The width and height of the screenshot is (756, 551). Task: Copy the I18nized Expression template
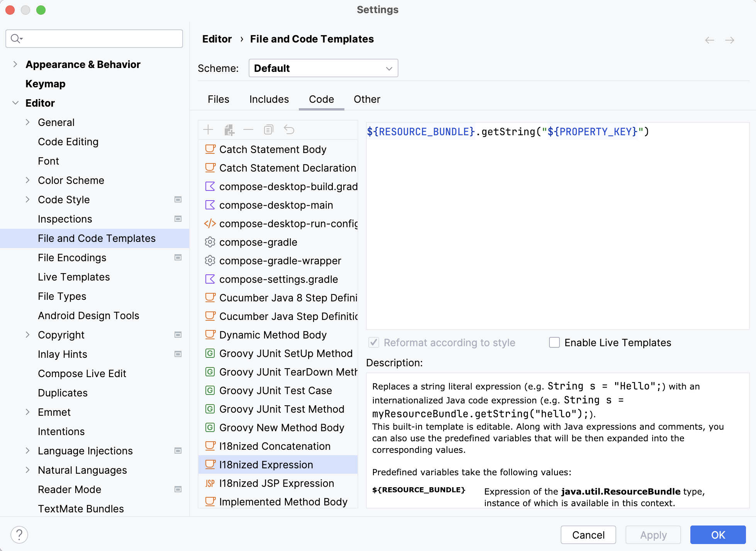pyautogui.click(x=268, y=129)
